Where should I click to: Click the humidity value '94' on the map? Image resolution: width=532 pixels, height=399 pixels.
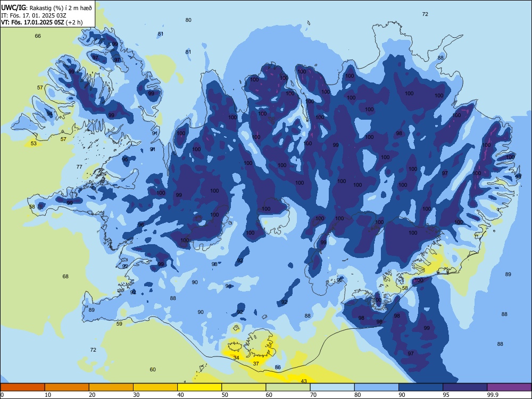coord(49,113)
